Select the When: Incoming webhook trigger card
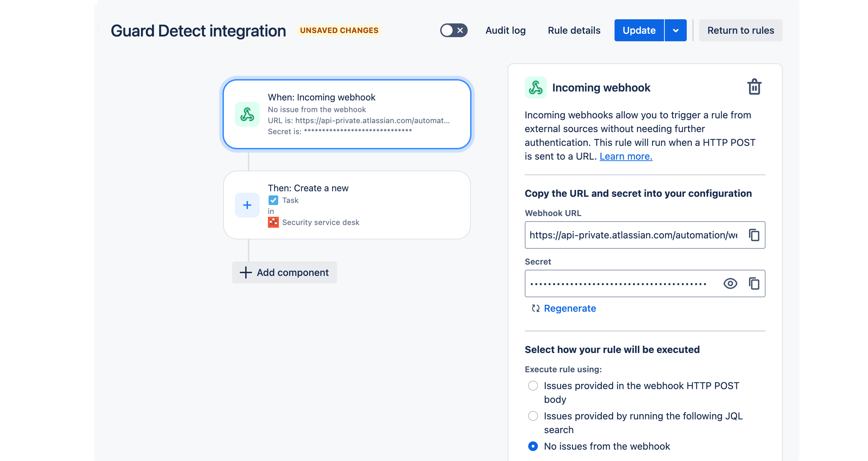Viewport: 868px width, 461px height. 347,114
